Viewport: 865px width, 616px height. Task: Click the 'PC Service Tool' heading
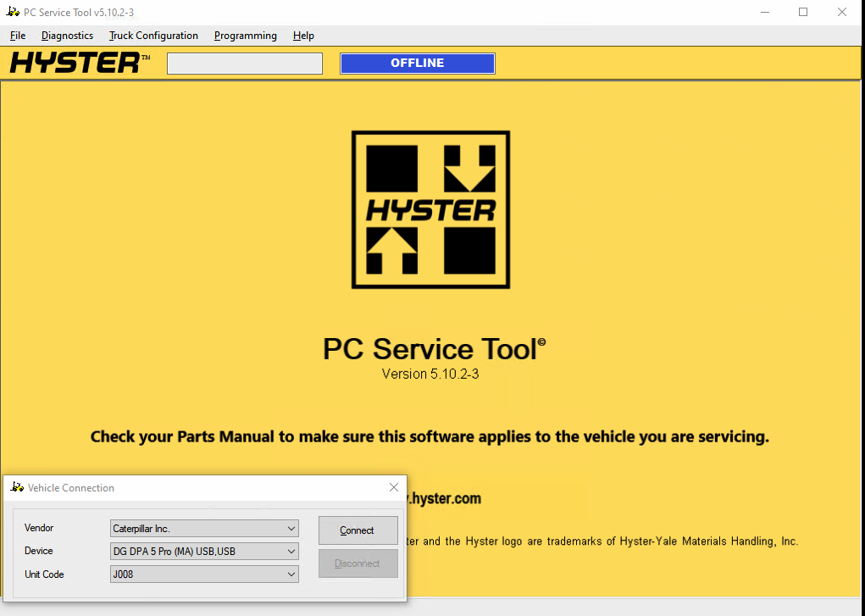point(434,349)
